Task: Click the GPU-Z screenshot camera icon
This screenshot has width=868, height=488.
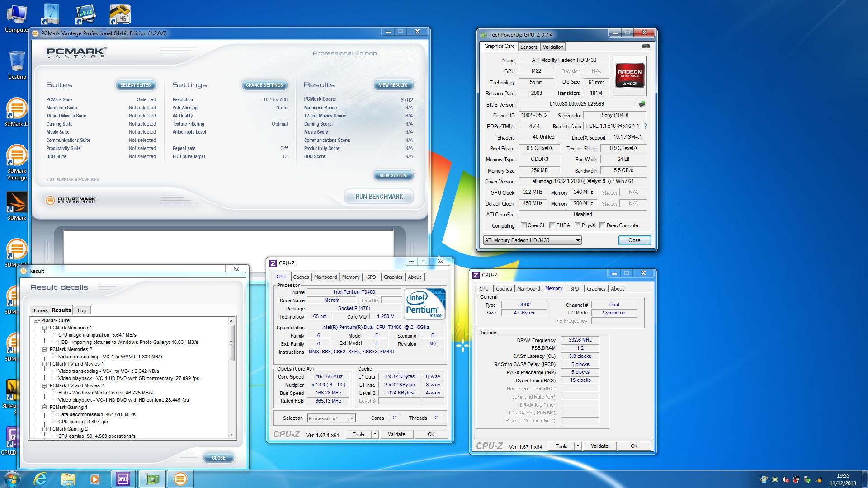Action: pos(646,46)
